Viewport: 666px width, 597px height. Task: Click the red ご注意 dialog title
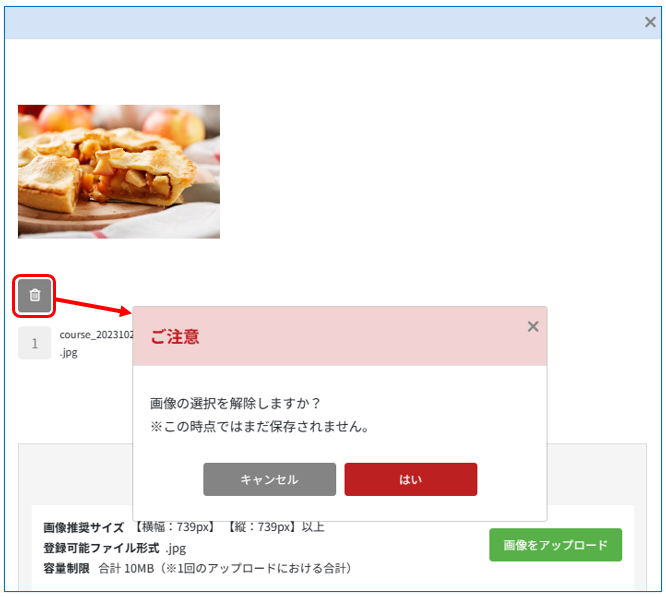point(175,337)
